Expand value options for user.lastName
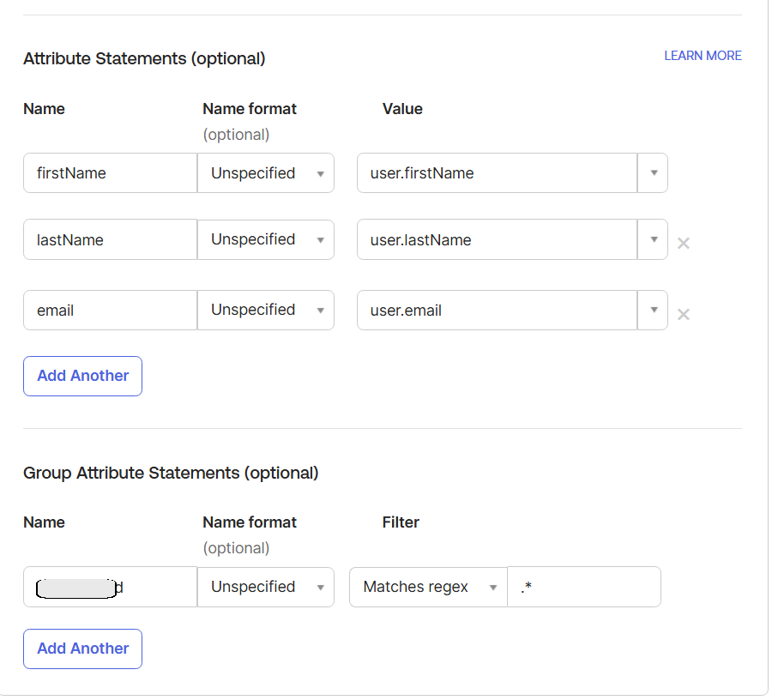 tap(653, 239)
